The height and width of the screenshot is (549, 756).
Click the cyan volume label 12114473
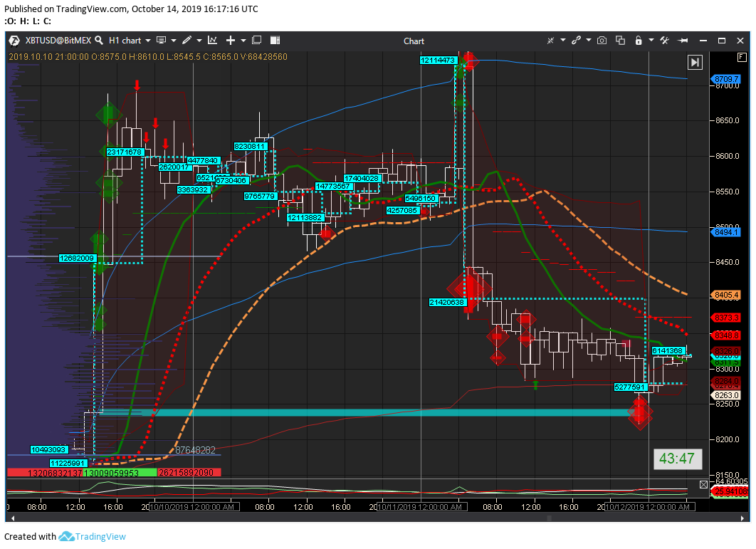coord(438,61)
